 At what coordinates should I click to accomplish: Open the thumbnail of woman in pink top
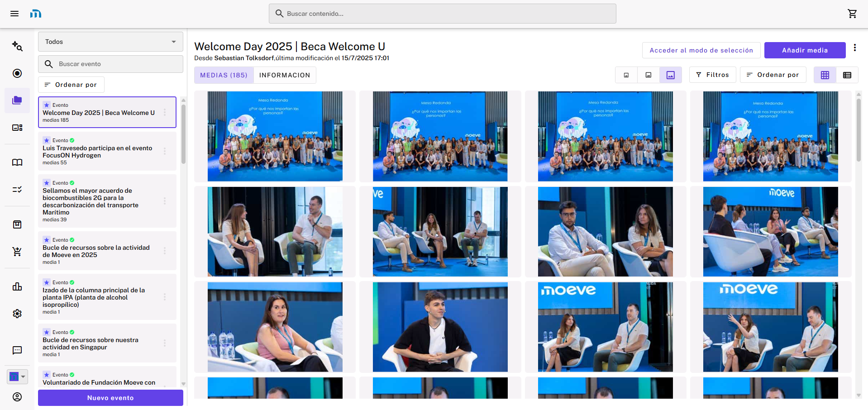point(275,327)
